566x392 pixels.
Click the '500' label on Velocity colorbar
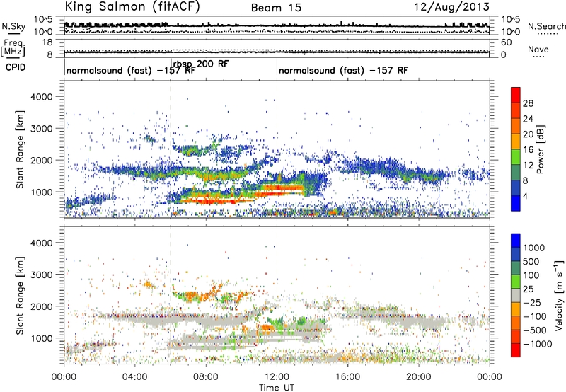pyautogui.click(x=533, y=261)
